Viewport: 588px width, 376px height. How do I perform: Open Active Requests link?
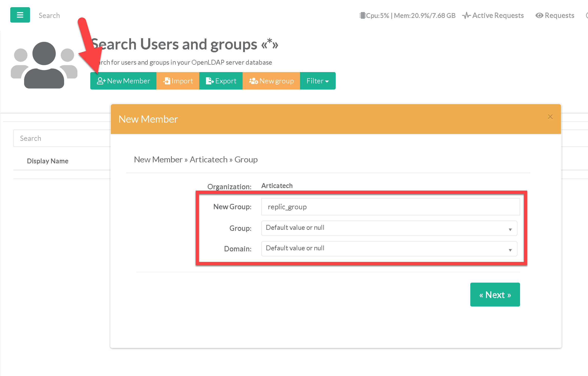(x=498, y=16)
